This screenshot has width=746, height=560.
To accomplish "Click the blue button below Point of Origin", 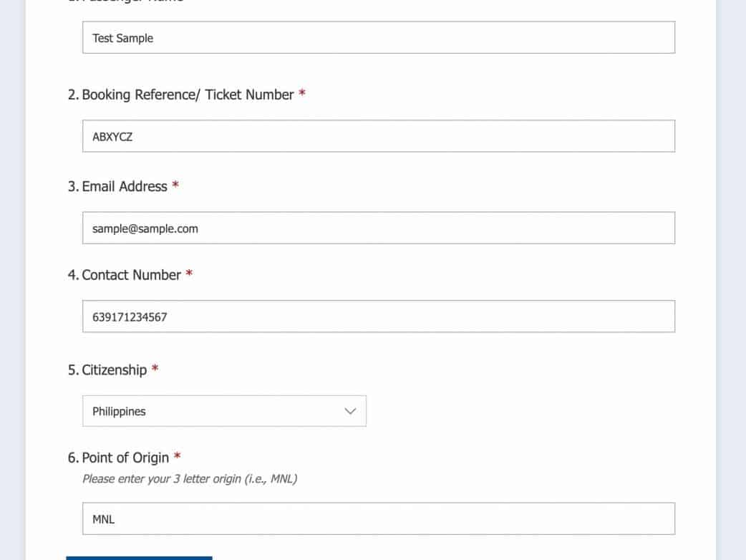I will click(139, 557).
